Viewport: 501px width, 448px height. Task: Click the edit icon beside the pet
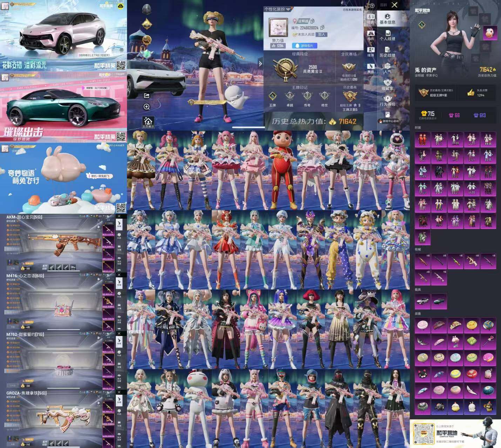tap(233, 102)
